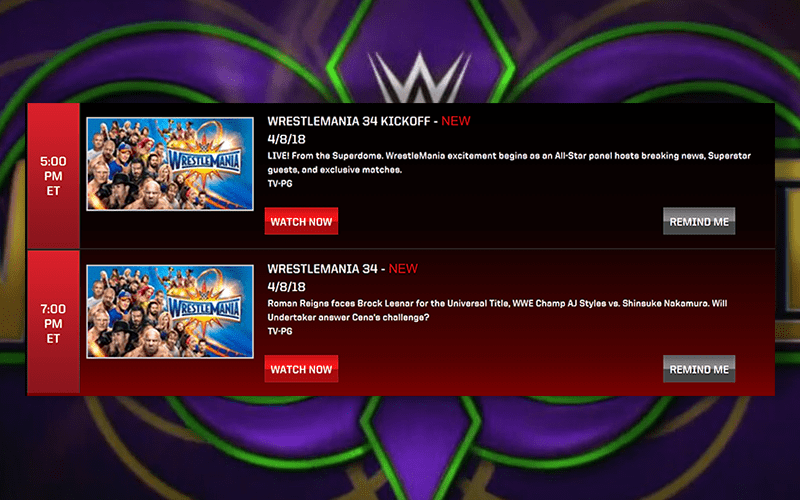Click the Kickoff description mentioning the Superdome
This screenshot has height=500, width=800.
[x=509, y=163]
